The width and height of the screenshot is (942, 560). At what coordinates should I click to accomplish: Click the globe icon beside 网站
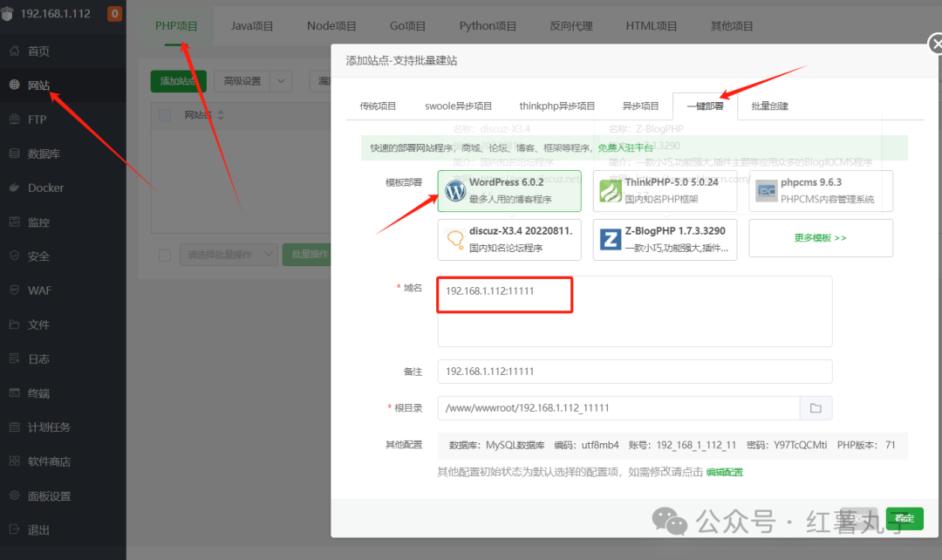(x=15, y=85)
